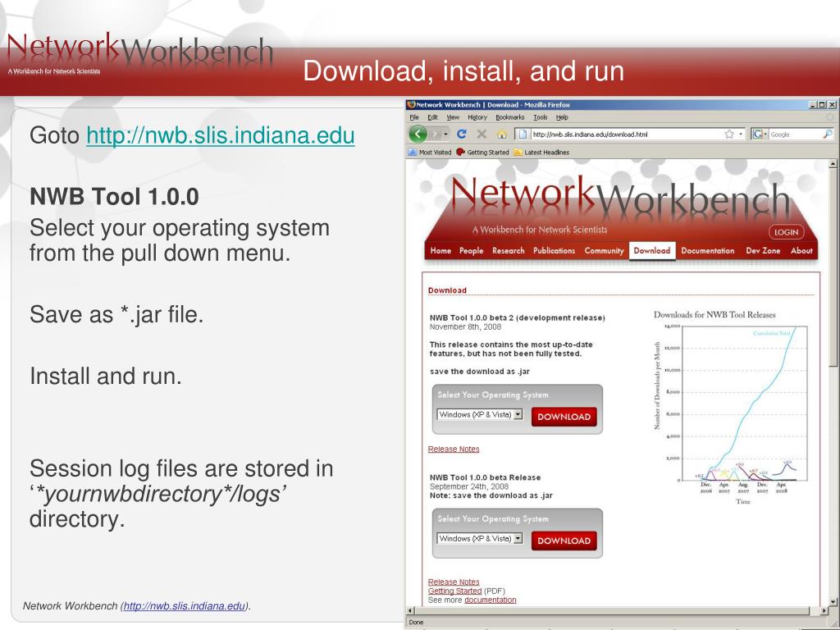Click horizontal scrollbar left arrow

click(411, 610)
